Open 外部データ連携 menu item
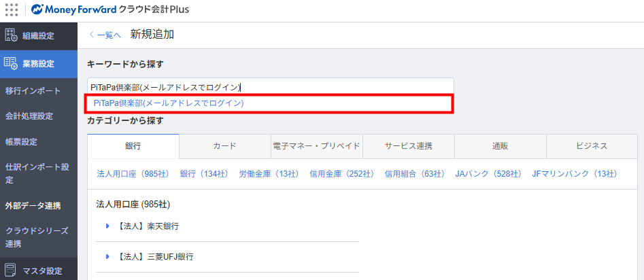 (x=33, y=206)
